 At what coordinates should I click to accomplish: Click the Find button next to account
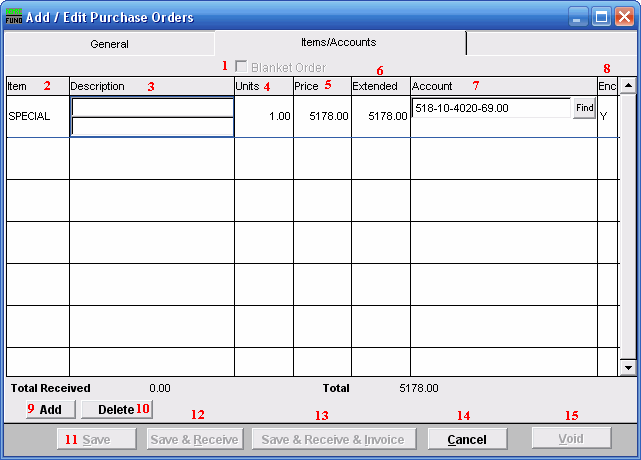click(x=584, y=108)
